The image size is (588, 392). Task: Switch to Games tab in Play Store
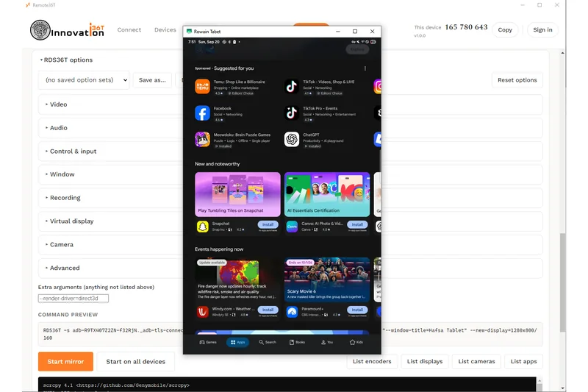pos(208,342)
